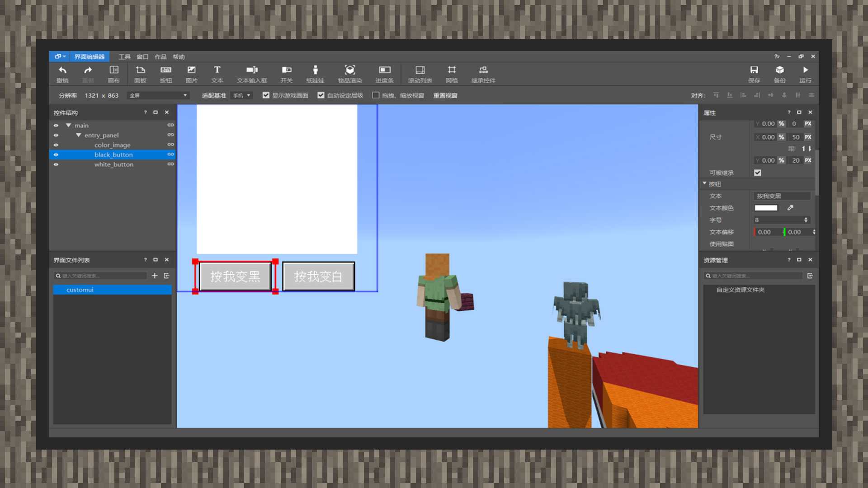Click the search field in 界面文件列表
This screenshot has width=868, height=488.
pyautogui.click(x=101, y=276)
